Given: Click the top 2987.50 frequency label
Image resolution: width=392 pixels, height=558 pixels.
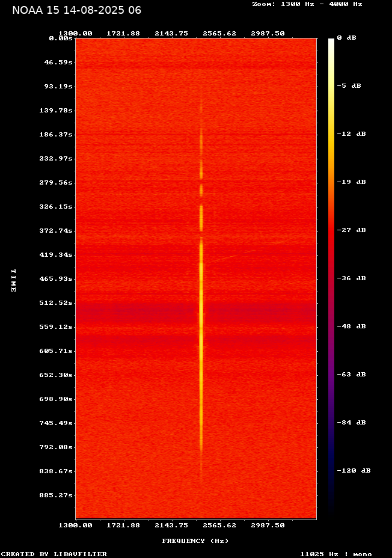Looking at the screenshot, I should click(268, 33).
